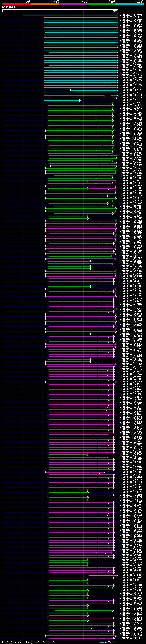Click the purple ~60% identity legend segment
The height and width of the screenshot is (644, 146).
coord(73,4)
